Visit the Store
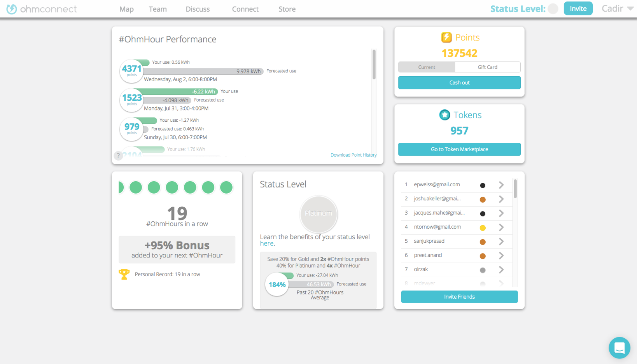 tap(287, 9)
